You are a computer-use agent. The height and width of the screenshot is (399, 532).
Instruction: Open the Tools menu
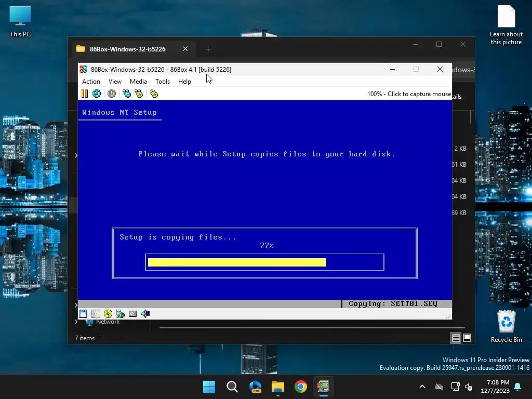(x=163, y=82)
